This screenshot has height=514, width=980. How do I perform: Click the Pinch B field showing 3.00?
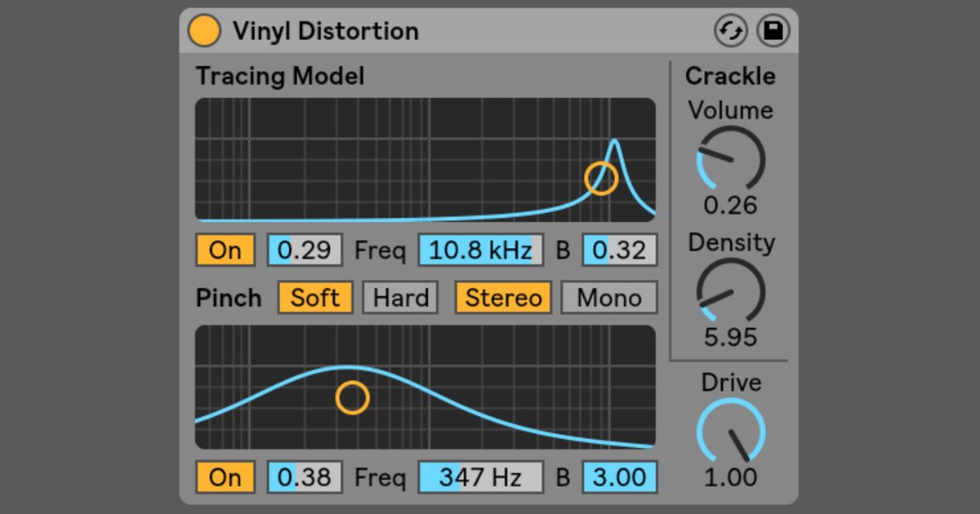[x=619, y=477]
